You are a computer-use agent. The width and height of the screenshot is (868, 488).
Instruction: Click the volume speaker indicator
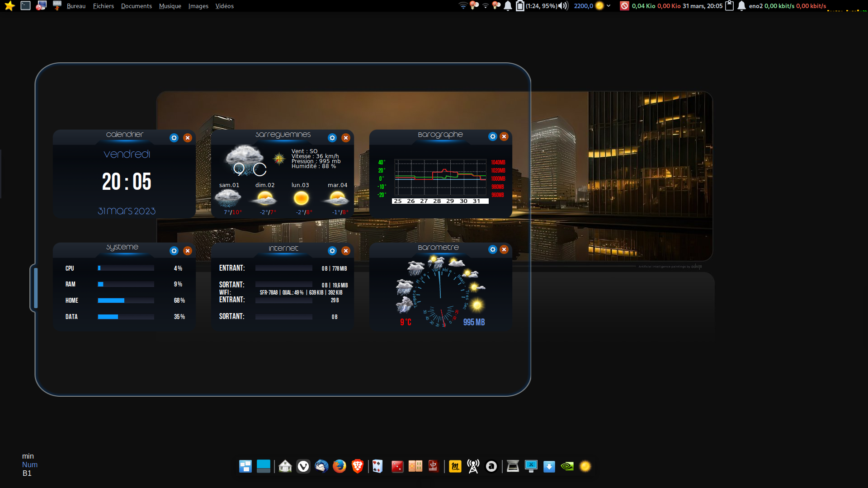(x=562, y=6)
